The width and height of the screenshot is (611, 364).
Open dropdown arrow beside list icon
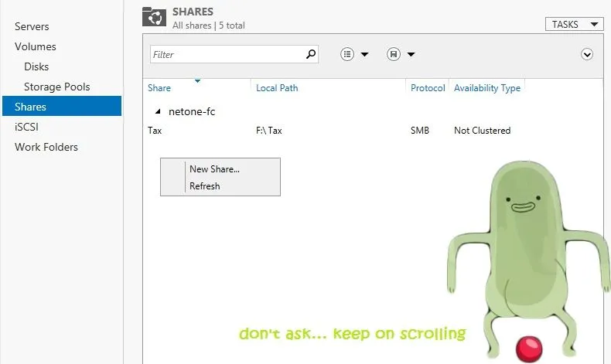tap(365, 55)
